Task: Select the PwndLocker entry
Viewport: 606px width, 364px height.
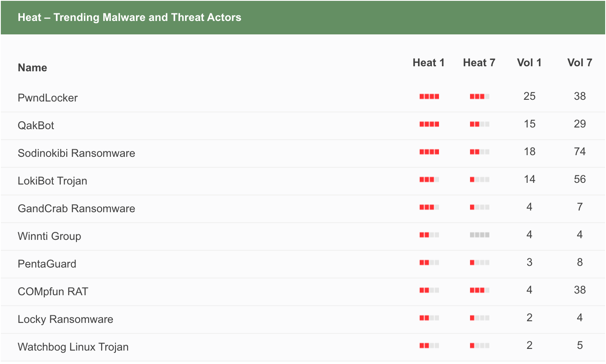Action: point(48,98)
